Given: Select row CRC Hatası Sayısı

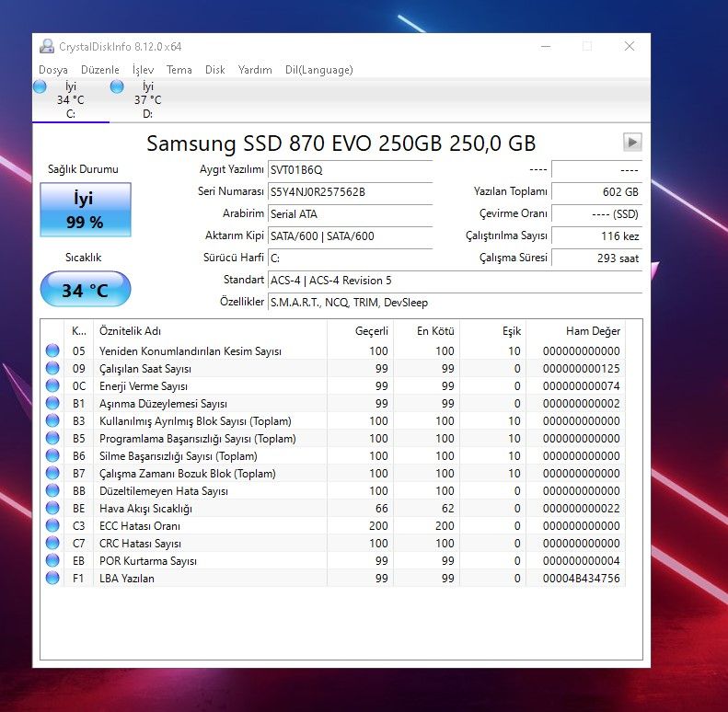Looking at the screenshot, I should [333, 544].
